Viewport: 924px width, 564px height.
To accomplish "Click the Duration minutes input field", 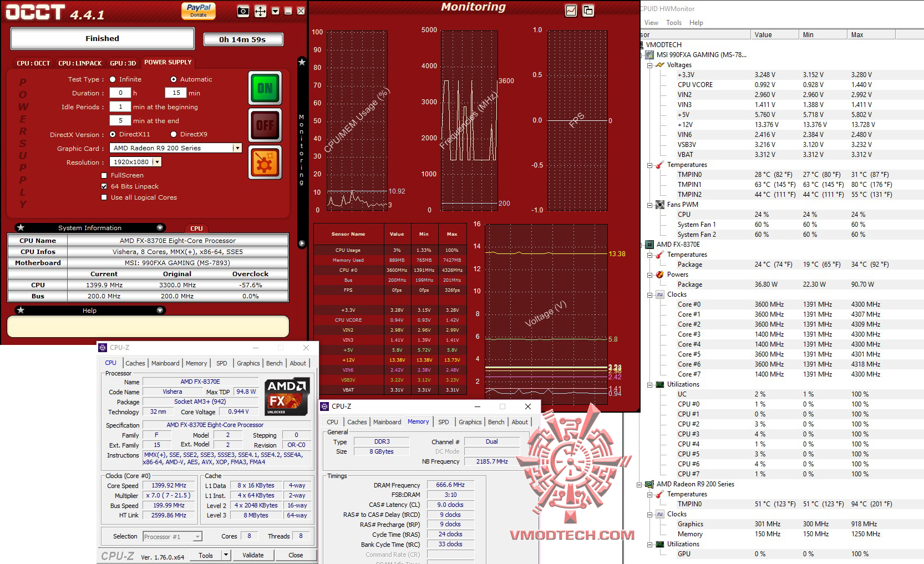I will [176, 93].
